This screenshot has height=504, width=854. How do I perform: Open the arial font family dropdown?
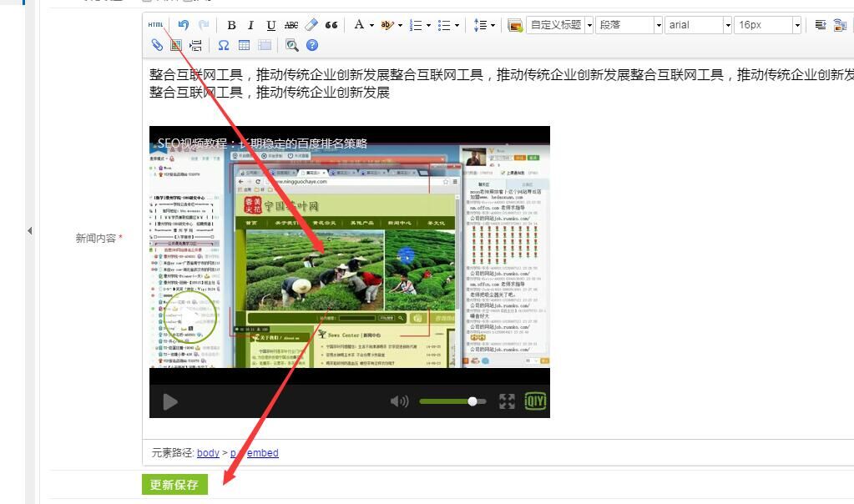point(698,25)
